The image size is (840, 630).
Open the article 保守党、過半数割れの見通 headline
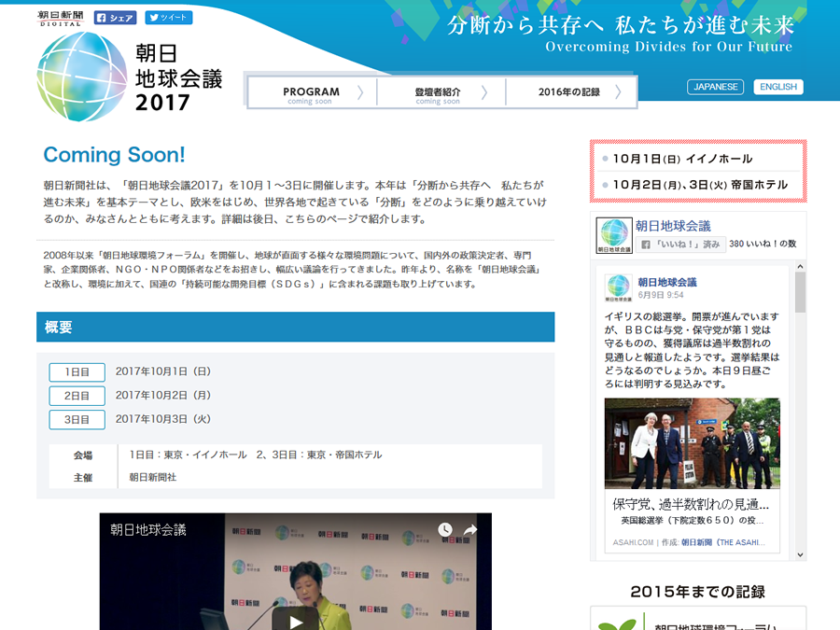[691, 504]
